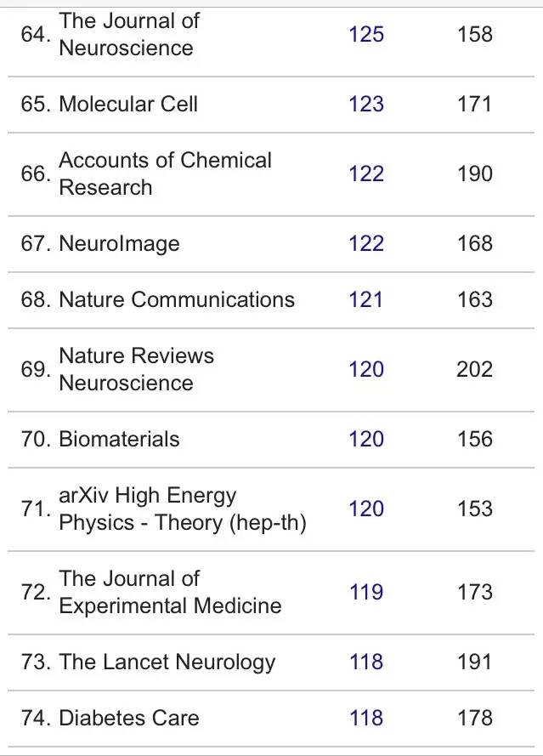Select the Molecular Cell publication name
The height and width of the screenshot is (756, 543).
pos(128,105)
